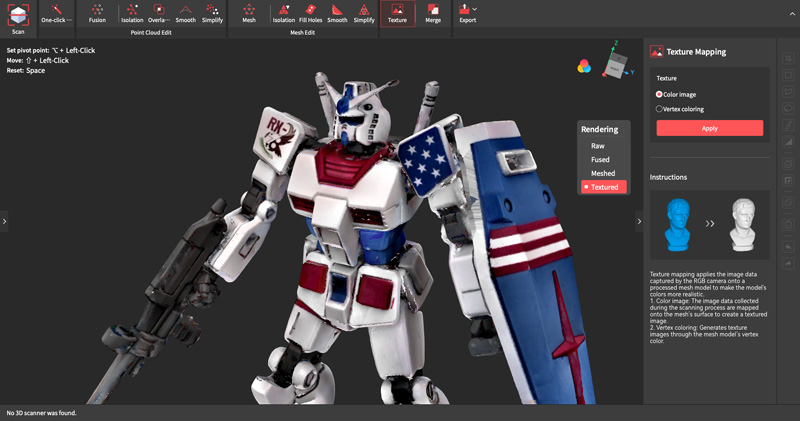Select Textured rendering mode
This screenshot has width=800, height=421.
pyautogui.click(x=604, y=187)
